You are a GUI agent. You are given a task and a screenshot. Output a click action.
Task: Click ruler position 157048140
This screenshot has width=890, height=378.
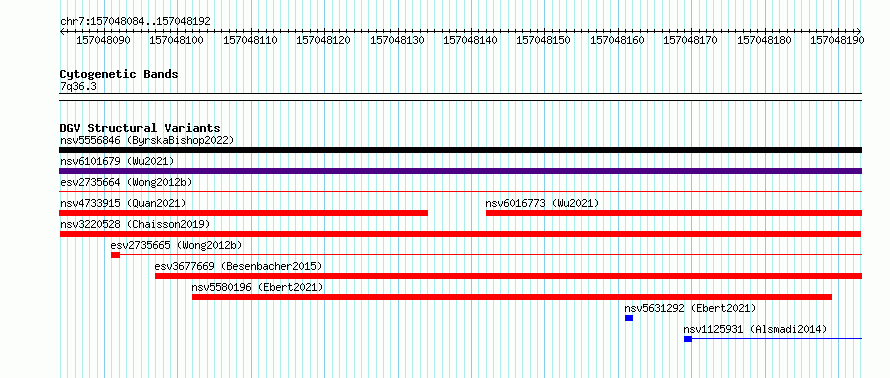coord(471,40)
